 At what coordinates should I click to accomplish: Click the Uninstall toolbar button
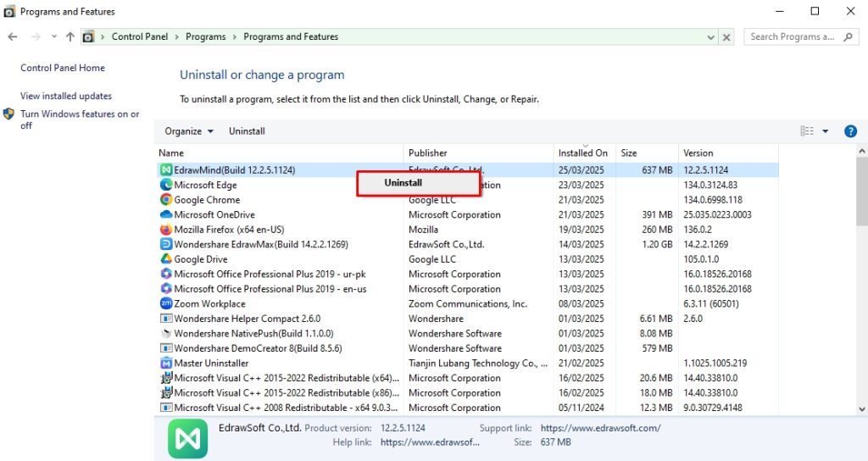[247, 131]
